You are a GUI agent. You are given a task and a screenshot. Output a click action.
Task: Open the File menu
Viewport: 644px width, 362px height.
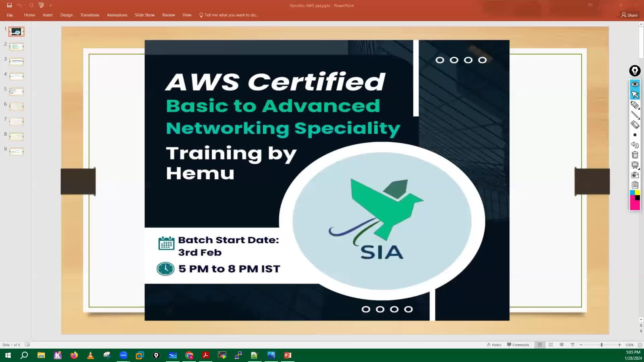click(10, 15)
